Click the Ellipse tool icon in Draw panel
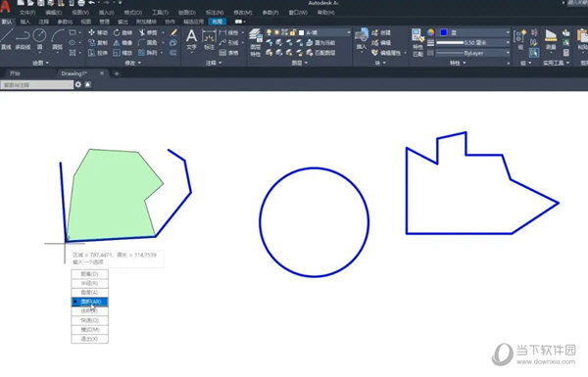This screenshot has width=588, height=377. tap(73, 43)
